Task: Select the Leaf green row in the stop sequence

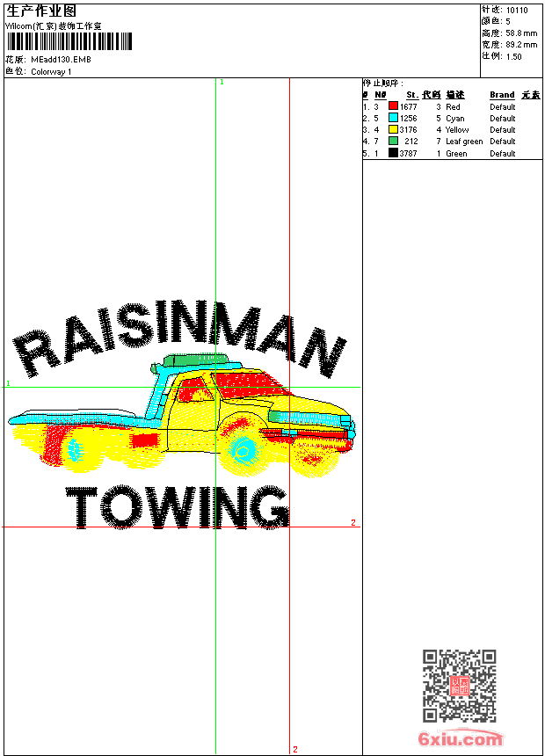Action: pyautogui.click(x=452, y=142)
